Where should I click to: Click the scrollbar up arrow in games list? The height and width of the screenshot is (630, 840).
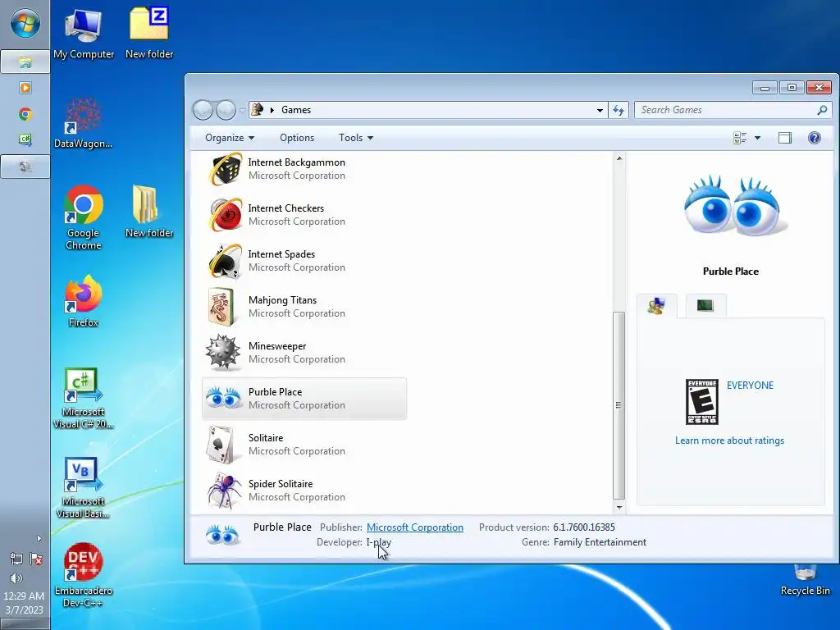[619, 158]
